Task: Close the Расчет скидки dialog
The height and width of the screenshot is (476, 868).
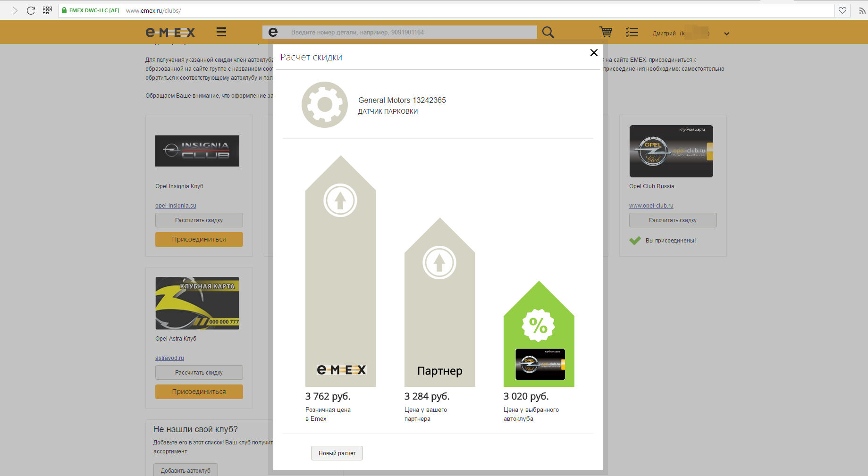Action: point(594,52)
